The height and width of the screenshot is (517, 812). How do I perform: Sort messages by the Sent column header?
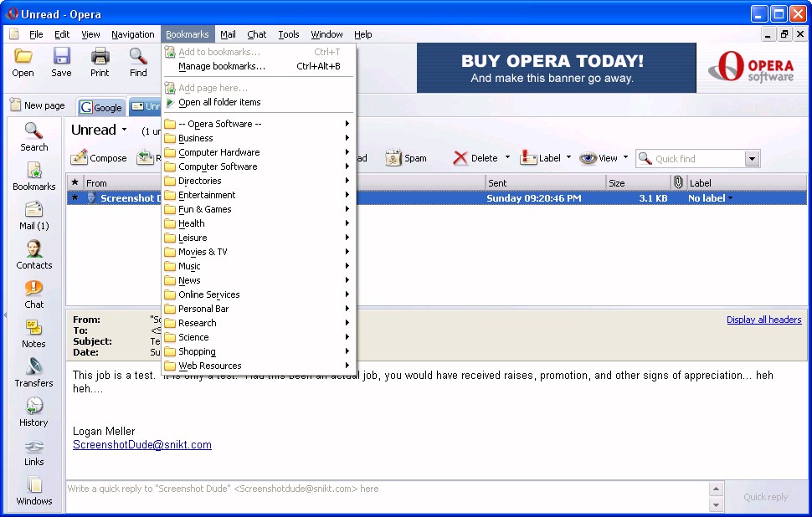point(544,183)
